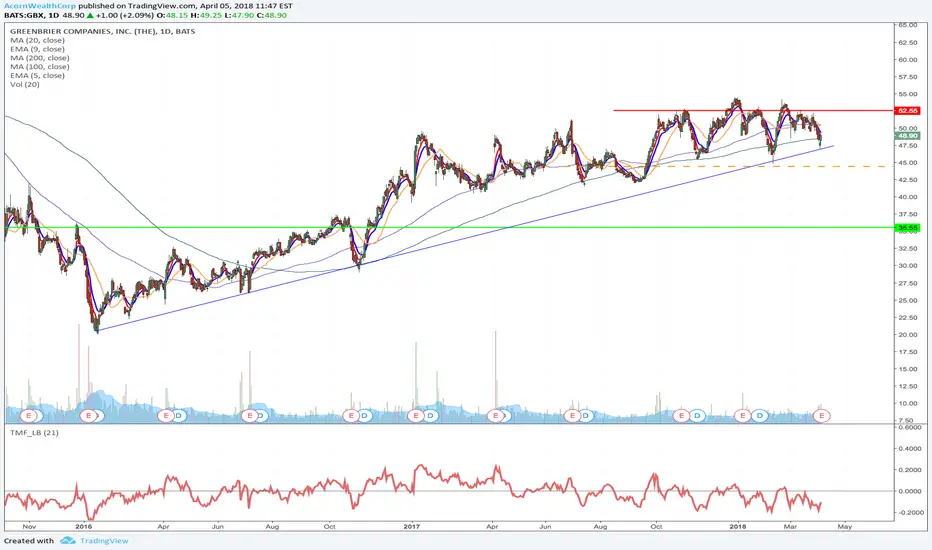Click the 65.00 value on price axis

click(x=907, y=25)
